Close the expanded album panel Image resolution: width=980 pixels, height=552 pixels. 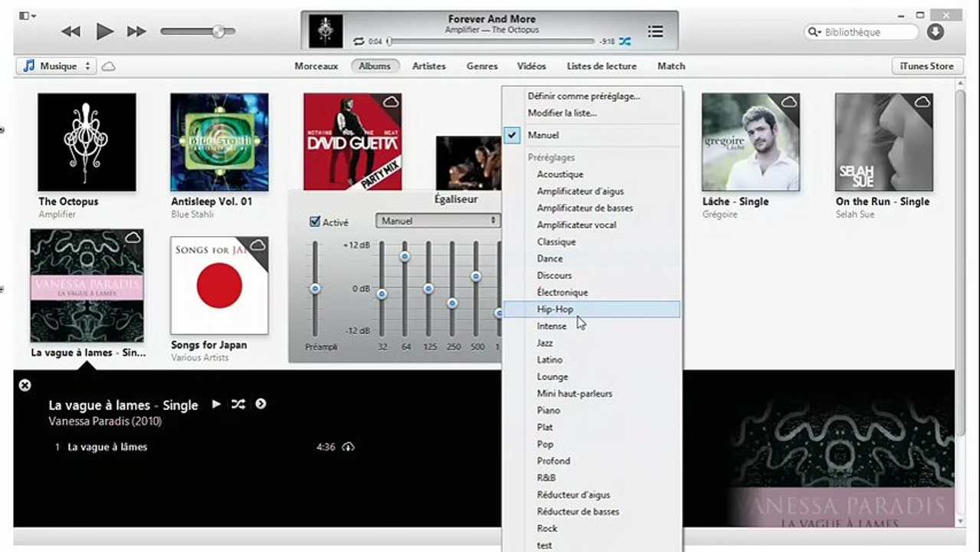25,385
